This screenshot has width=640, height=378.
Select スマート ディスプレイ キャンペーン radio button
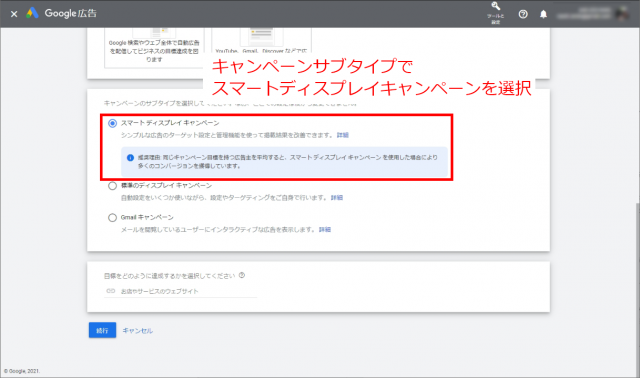point(112,123)
